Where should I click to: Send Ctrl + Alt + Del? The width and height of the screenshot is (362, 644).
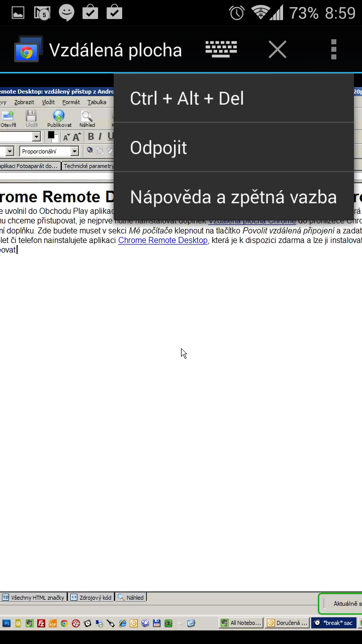click(x=234, y=98)
